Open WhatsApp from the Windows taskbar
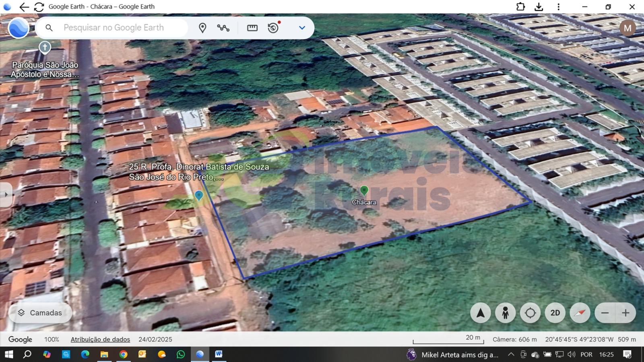The height and width of the screenshot is (362, 644). click(x=181, y=354)
